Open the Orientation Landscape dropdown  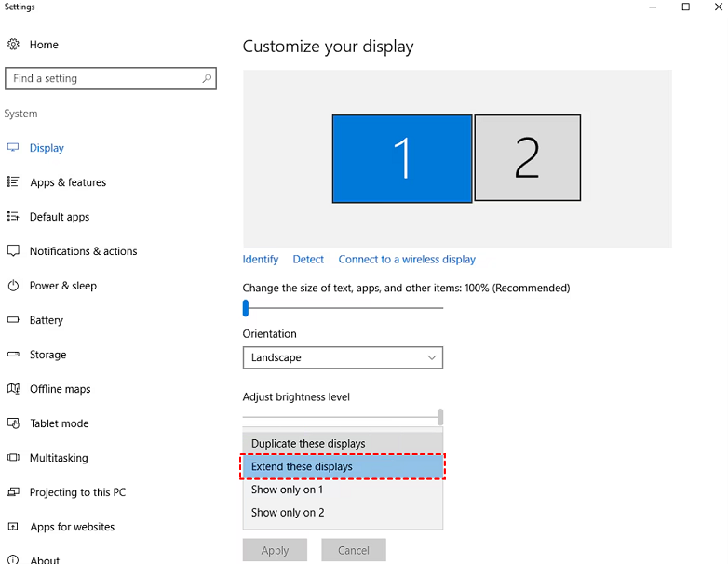tap(343, 357)
